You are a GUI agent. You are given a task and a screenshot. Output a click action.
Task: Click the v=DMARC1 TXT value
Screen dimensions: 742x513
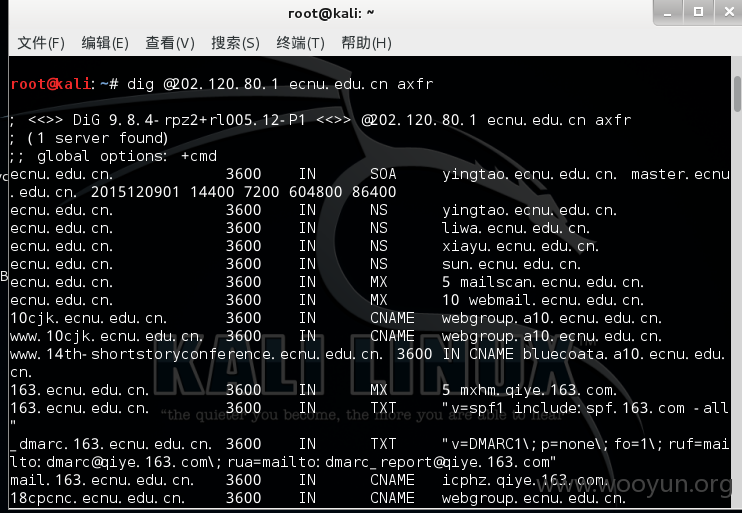click(x=585, y=444)
